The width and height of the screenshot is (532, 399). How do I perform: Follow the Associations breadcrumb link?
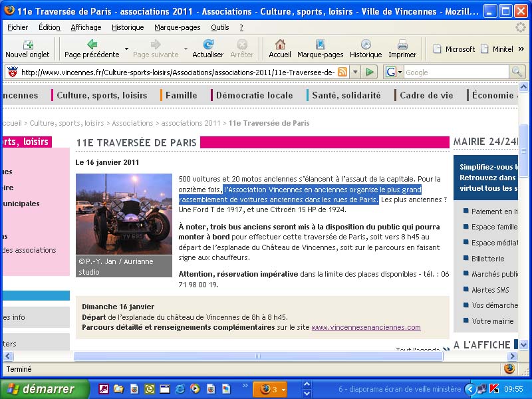pyautogui.click(x=132, y=123)
